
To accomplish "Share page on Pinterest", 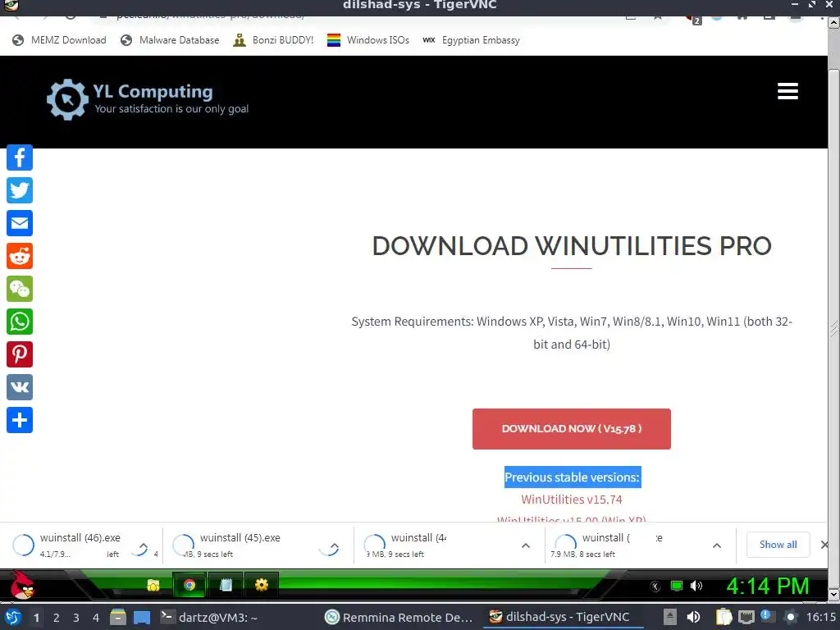I will point(20,354).
